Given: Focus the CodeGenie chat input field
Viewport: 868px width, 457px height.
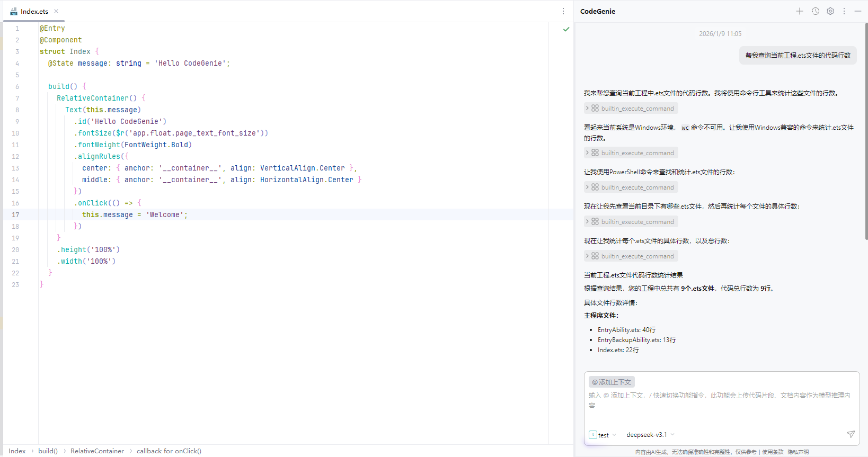Looking at the screenshot, I should (721, 408).
